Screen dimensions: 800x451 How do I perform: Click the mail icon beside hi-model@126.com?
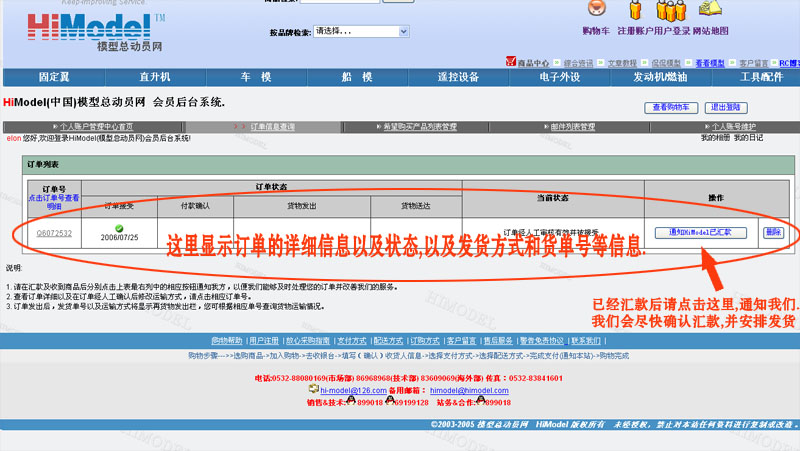[x=314, y=388]
